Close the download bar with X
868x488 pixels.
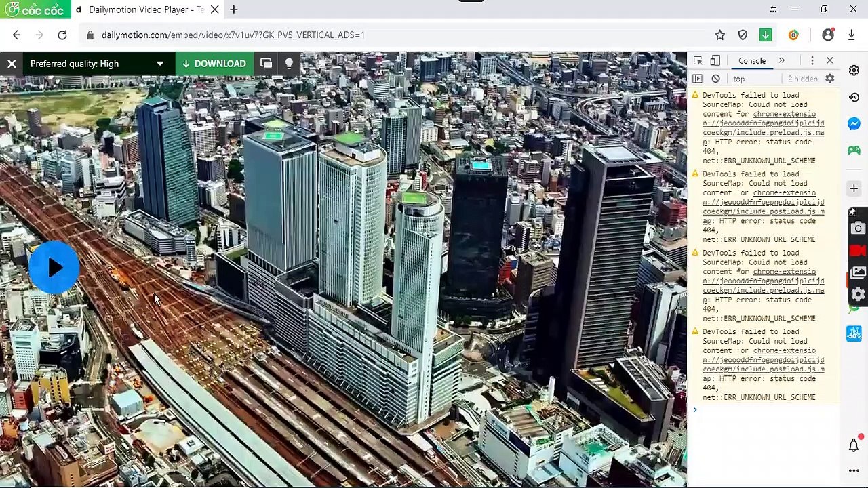click(x=12, y=64)
